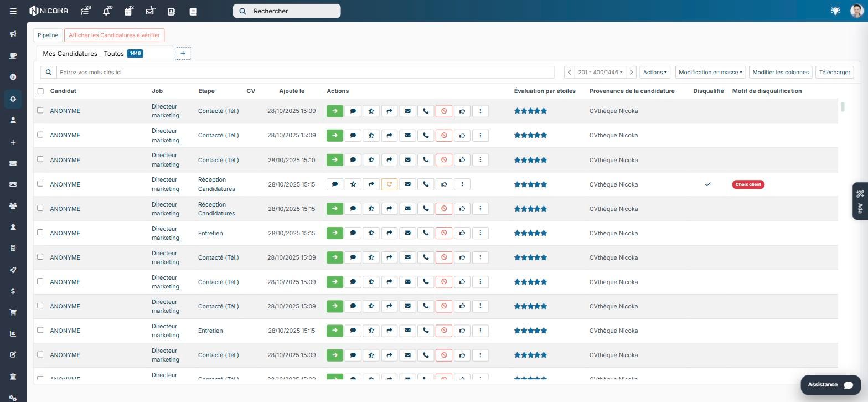Click Afficher les Candidatures à vérifier
The height and width of the screenshot is (402, 868).
(114, 35)
